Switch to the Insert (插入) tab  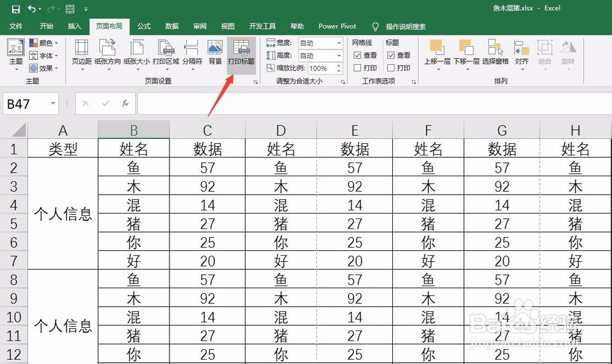point(75,26)
